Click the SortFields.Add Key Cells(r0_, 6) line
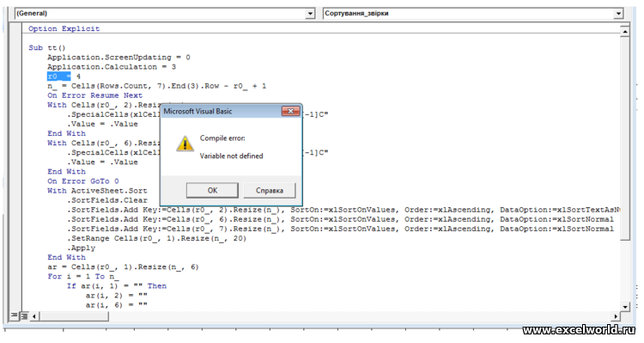 coord(341,219)
